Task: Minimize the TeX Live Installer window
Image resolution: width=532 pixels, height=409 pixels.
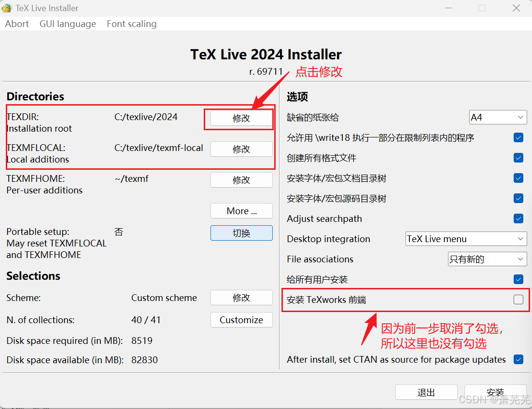Action: 448,8
